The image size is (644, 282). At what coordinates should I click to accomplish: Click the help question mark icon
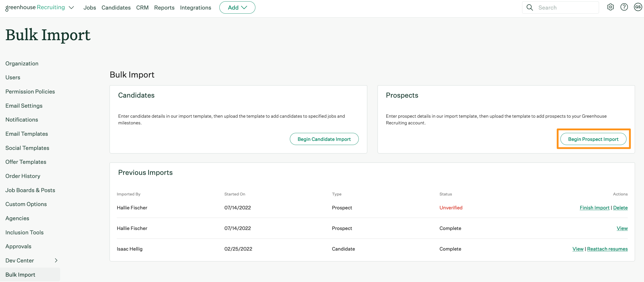point(624,7)
